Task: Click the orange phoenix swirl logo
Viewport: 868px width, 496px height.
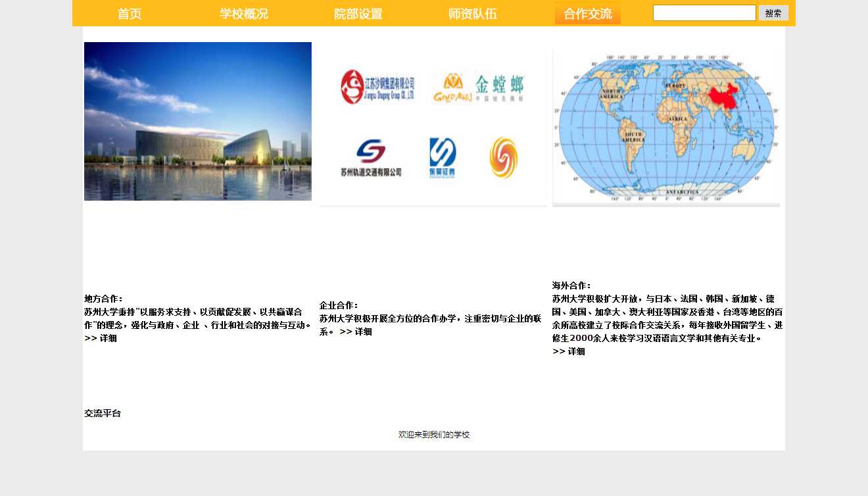Action: [x=504, y=157]
